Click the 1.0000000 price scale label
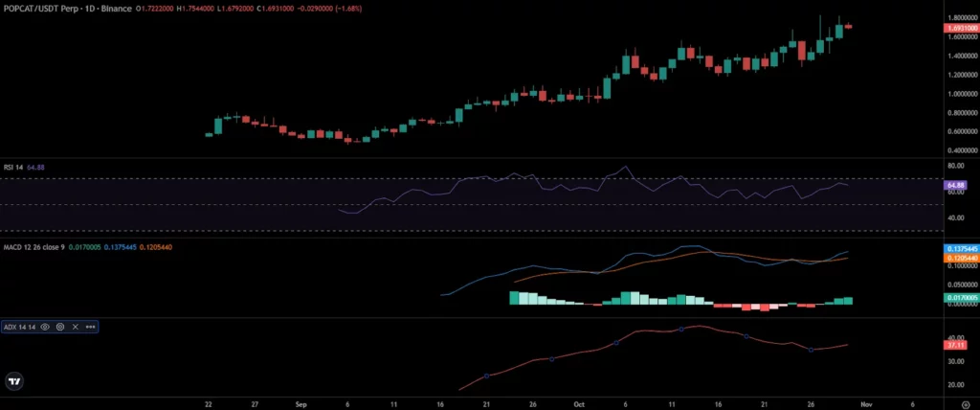This screenshot has height=410, width=980. pos(962,94)
